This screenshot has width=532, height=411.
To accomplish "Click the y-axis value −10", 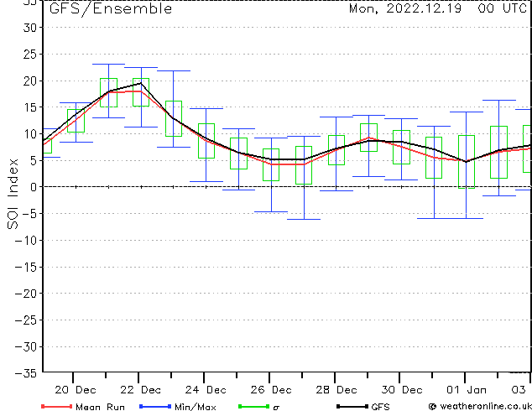I will click(x=26, y=240).
